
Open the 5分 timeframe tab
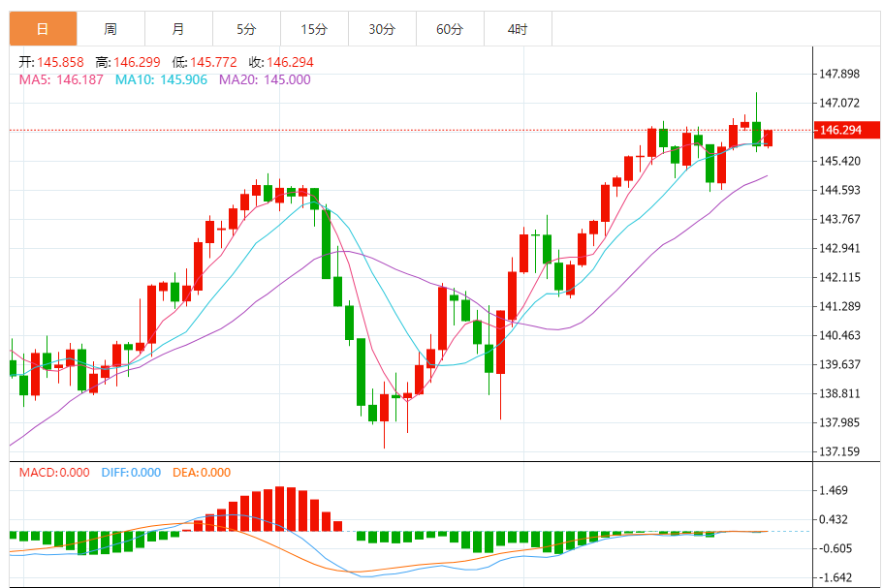246,29
